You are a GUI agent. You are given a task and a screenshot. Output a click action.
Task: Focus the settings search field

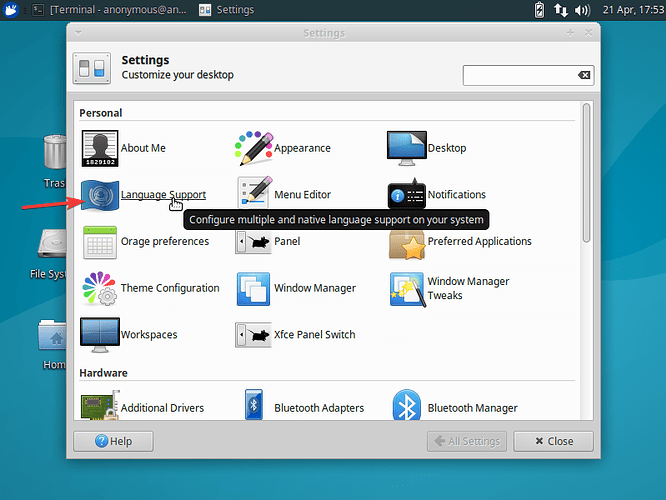[x=518, y=76]
